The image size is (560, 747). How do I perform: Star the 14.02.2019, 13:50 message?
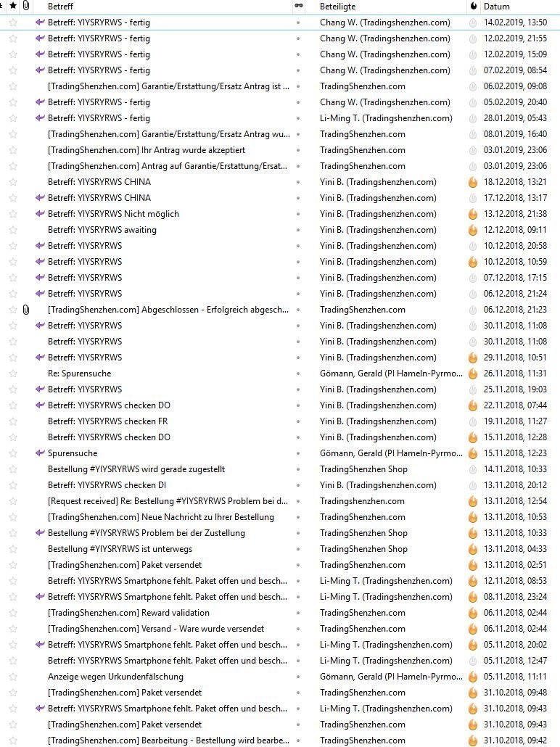pyautogui.click(x=13, y=22)
